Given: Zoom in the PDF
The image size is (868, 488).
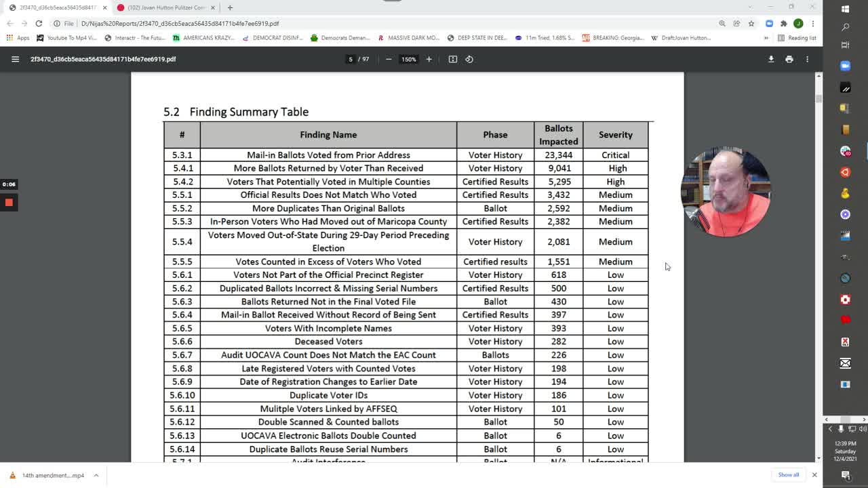Looking at the screenshot, I should point(429,59).
